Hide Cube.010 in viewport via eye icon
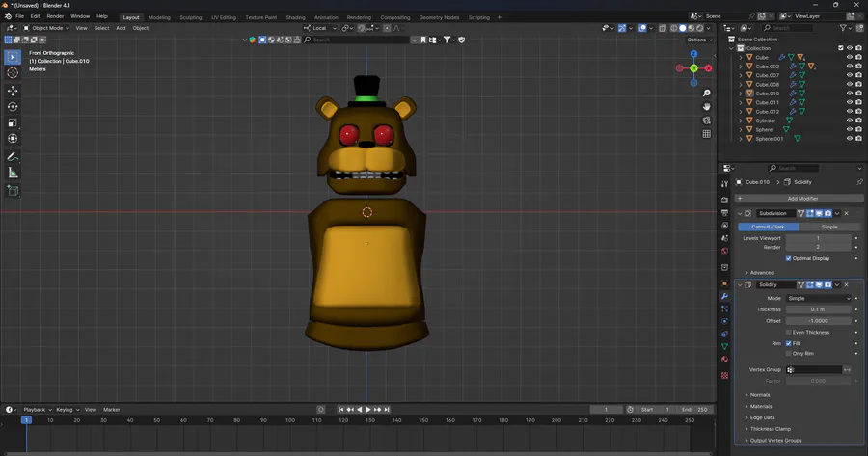 coord(850,94)
